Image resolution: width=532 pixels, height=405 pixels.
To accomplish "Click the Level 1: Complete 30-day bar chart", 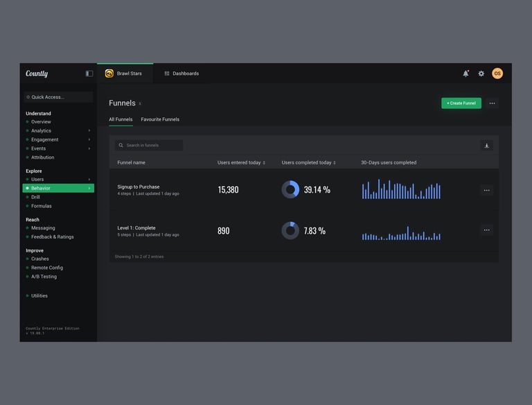I will [x=401, y=233].
